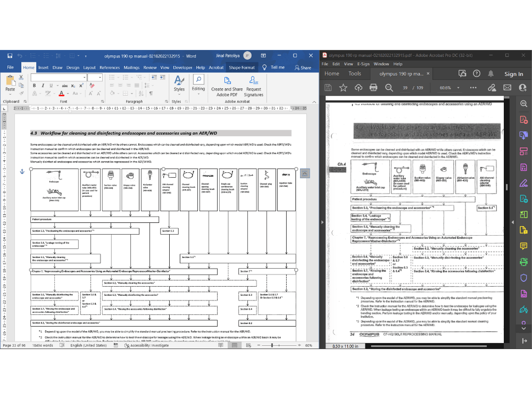Screen dimensions: 532x399
Task: Open the References tab in Word
Action: [x=109, y=68]
